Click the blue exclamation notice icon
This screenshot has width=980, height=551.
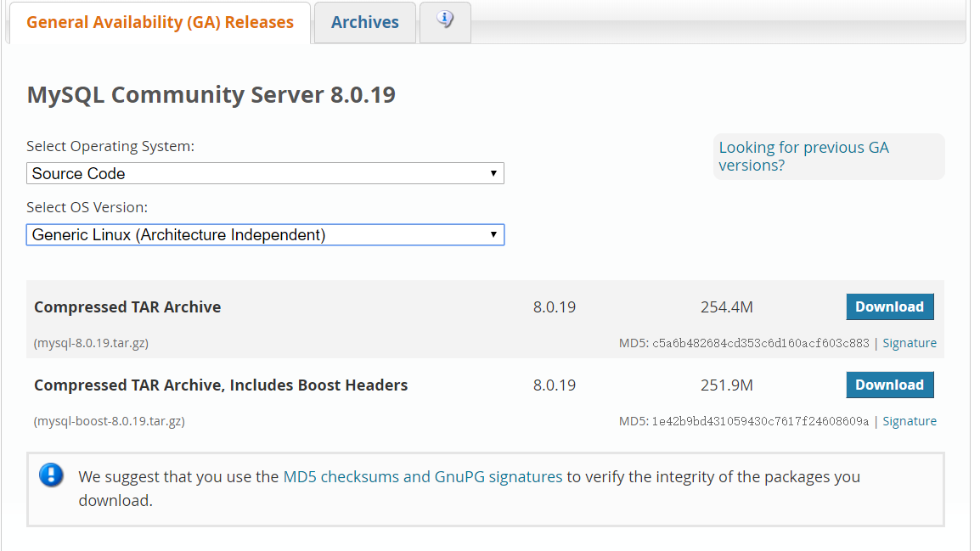pyautogui.click(x=51, y=475)
